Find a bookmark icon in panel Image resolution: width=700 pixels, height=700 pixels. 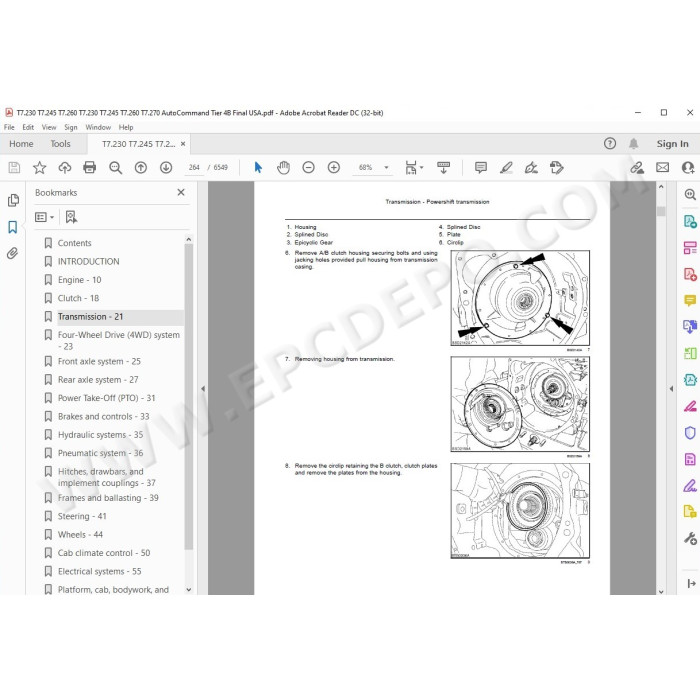pos(71,217)
